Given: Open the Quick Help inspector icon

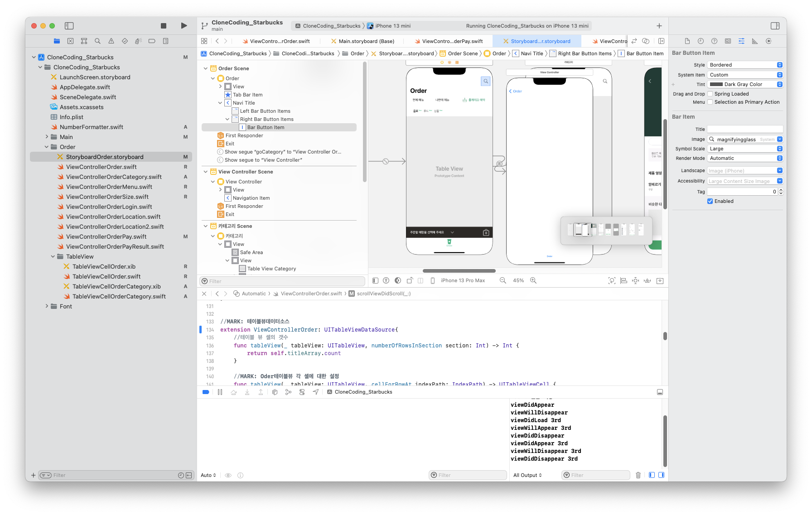Looking at the screenshot, I should (x=714, y=41).
